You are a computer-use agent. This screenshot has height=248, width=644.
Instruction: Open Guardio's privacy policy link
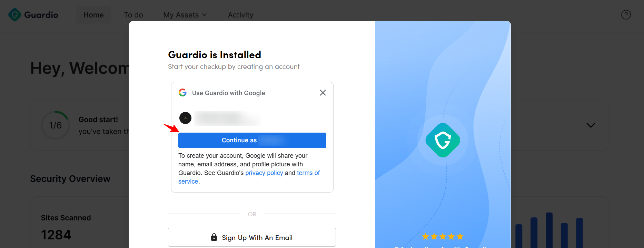coord(264,173)
